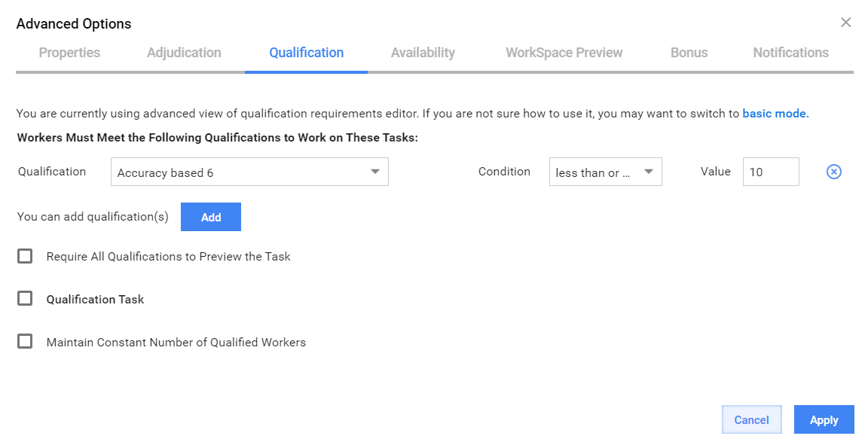Expand the Qualification dropdown arrow
868x442 pixels.
374,172
